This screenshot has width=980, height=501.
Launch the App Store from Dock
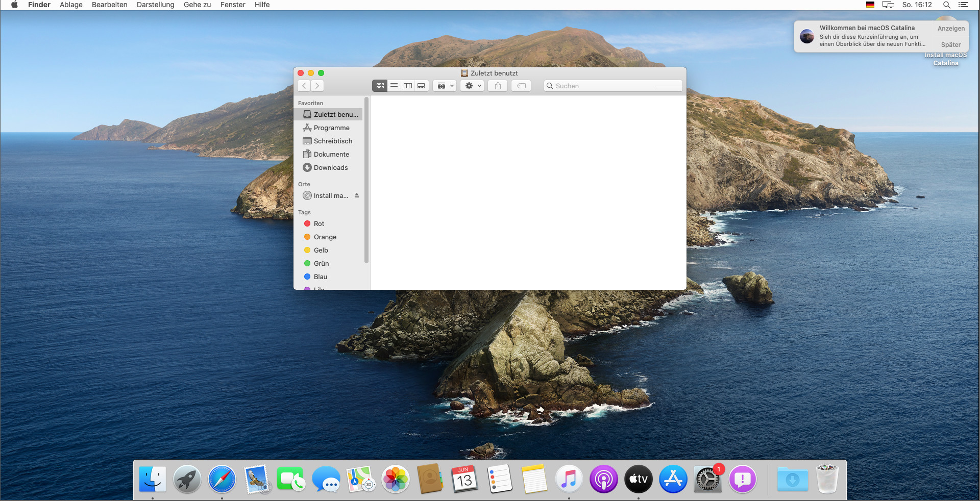pyautogui.click(x=673, y=480)
